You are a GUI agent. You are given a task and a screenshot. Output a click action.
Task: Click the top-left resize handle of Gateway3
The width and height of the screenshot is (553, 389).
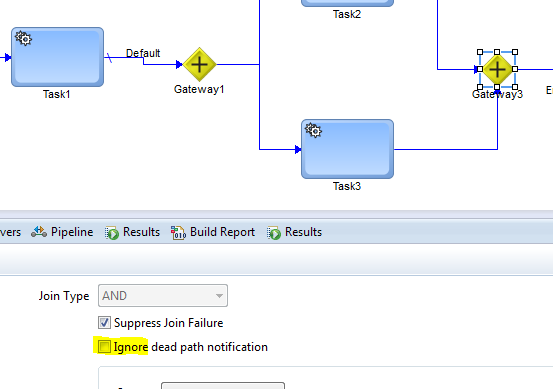click(x=480, y=52)
